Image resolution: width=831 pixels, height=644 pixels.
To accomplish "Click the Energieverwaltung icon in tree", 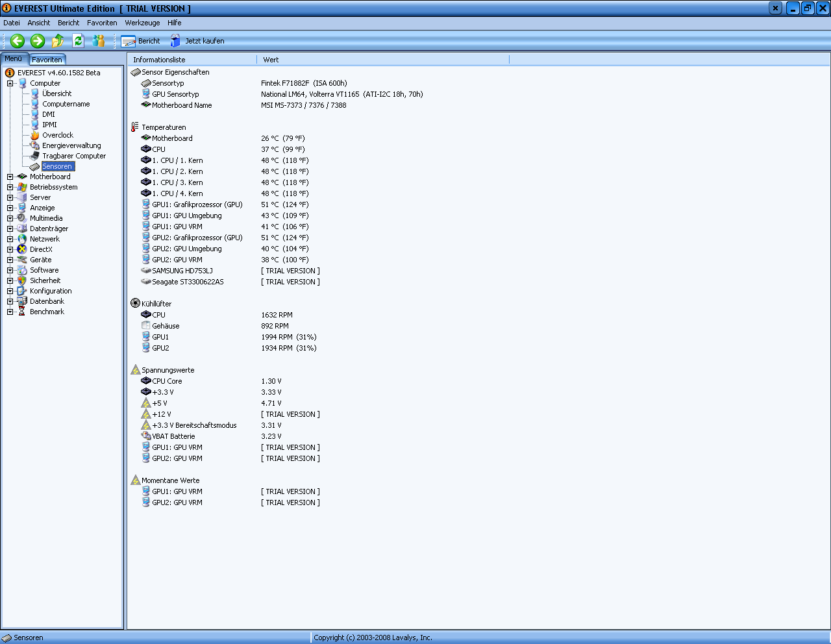I will 35,145.
